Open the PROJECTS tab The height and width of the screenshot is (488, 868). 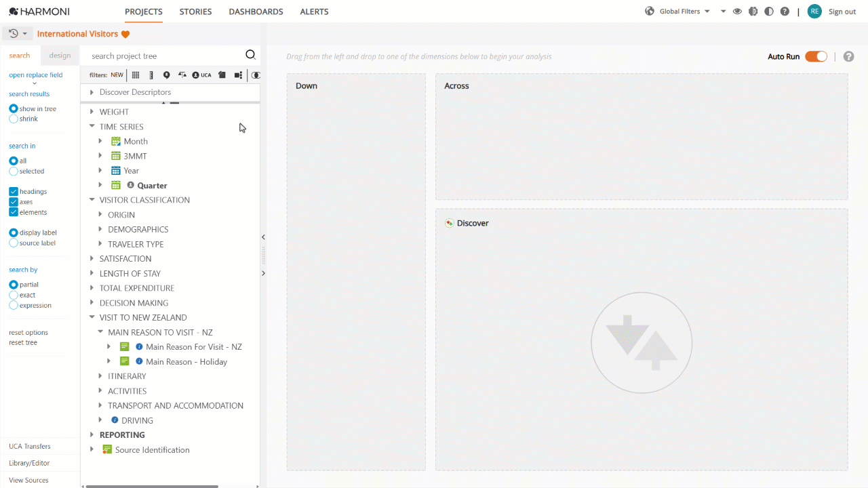144,12
